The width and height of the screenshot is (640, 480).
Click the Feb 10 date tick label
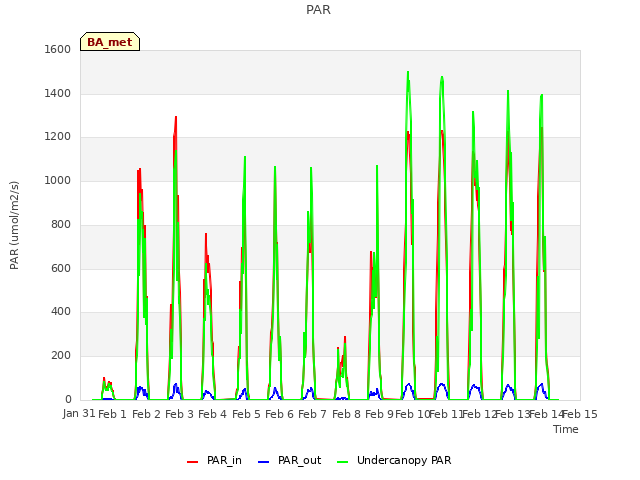(412, 414)
